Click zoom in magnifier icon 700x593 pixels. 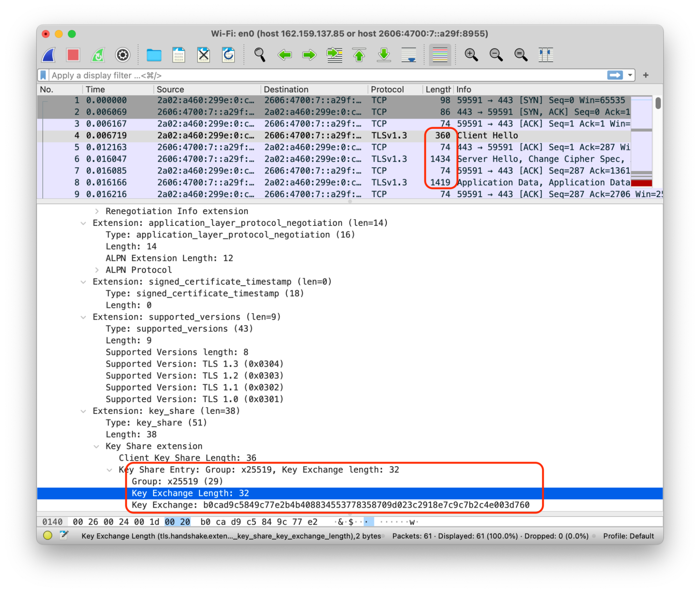471,55
